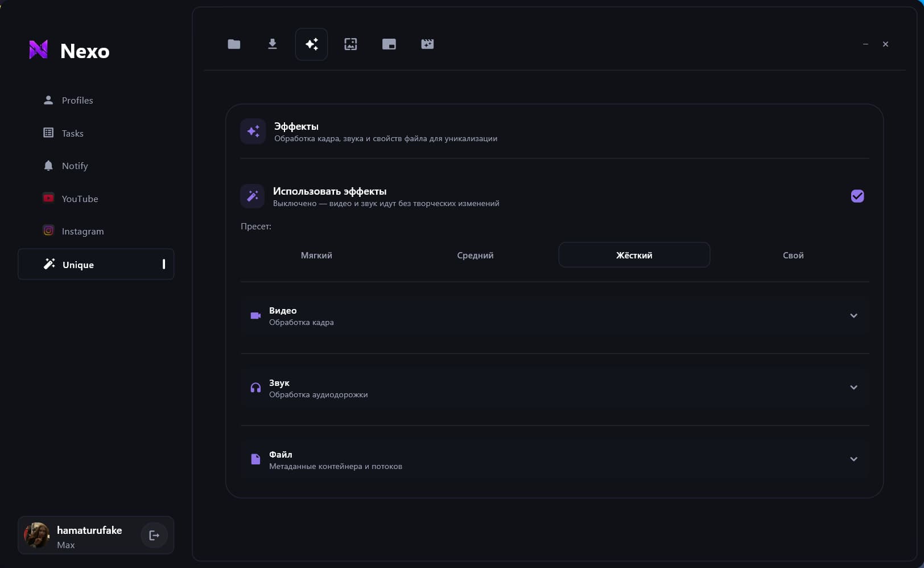Expand the Звук section chevron
Viewport: 924px width, 568px height.
tap(853, 388)
